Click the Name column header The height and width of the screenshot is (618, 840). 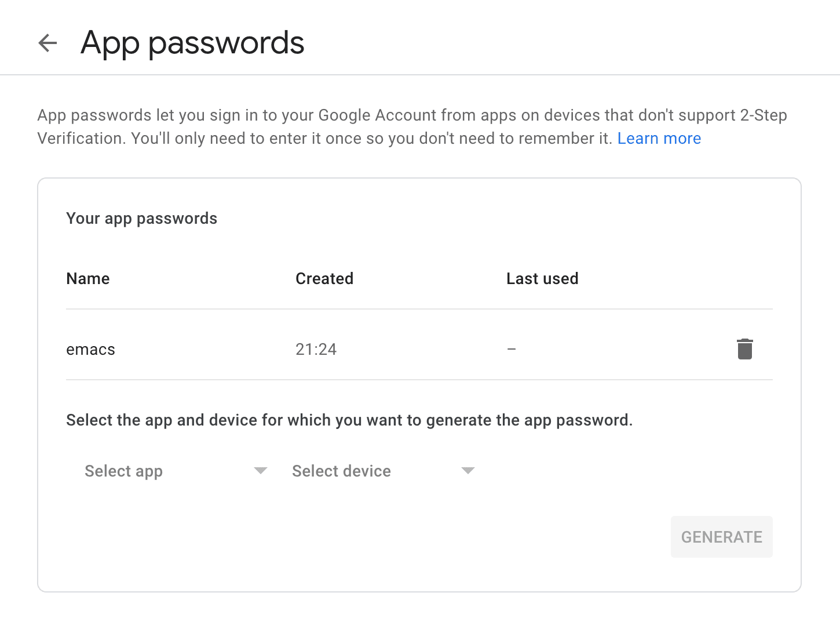88,279
